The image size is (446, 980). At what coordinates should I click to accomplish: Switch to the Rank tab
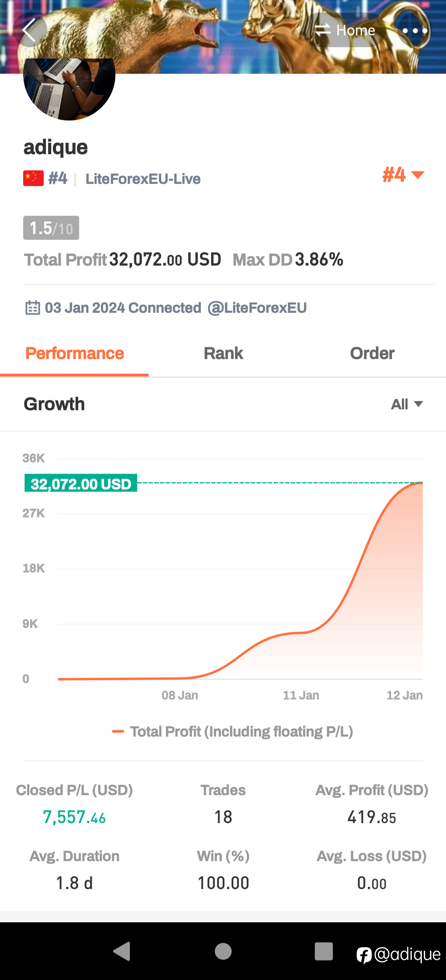[223, 353]
